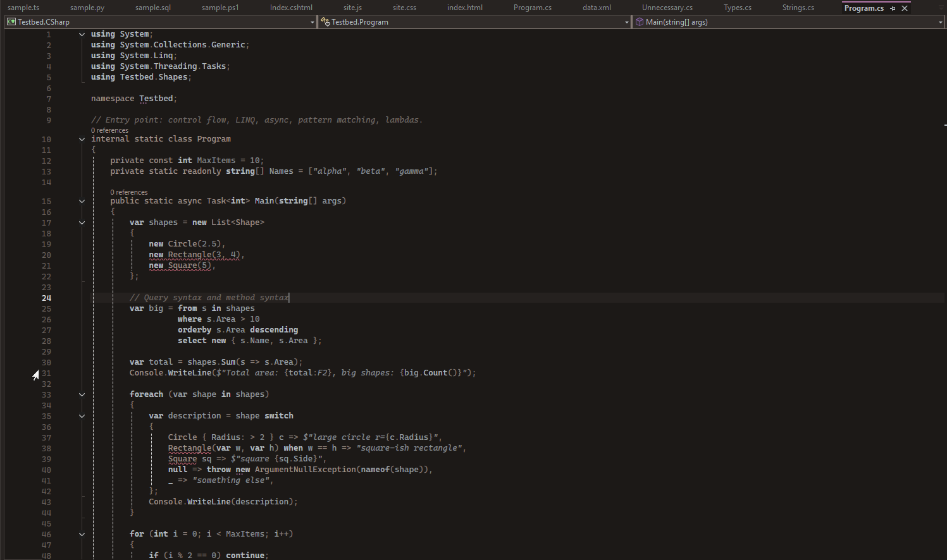Image resolution: width=947 pixels, height=560 pixels.
Task: Close the Program.cs tab
Action: point(905,8)
